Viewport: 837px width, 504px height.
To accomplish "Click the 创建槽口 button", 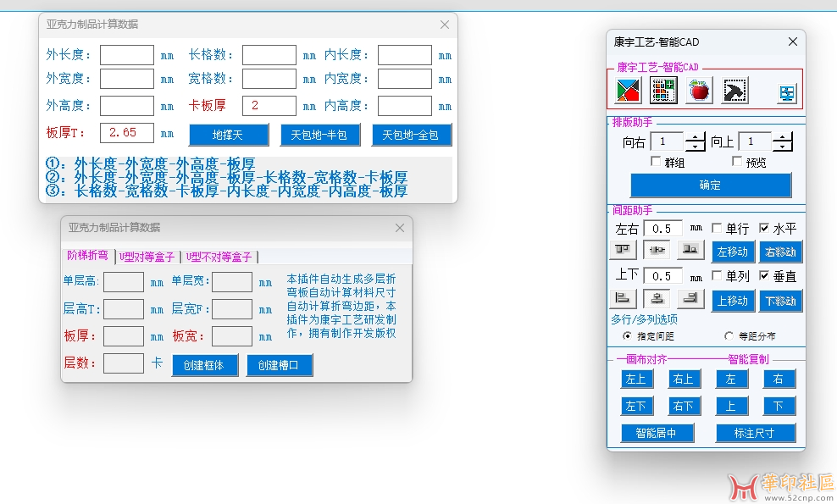I will [x=280, y=365].
